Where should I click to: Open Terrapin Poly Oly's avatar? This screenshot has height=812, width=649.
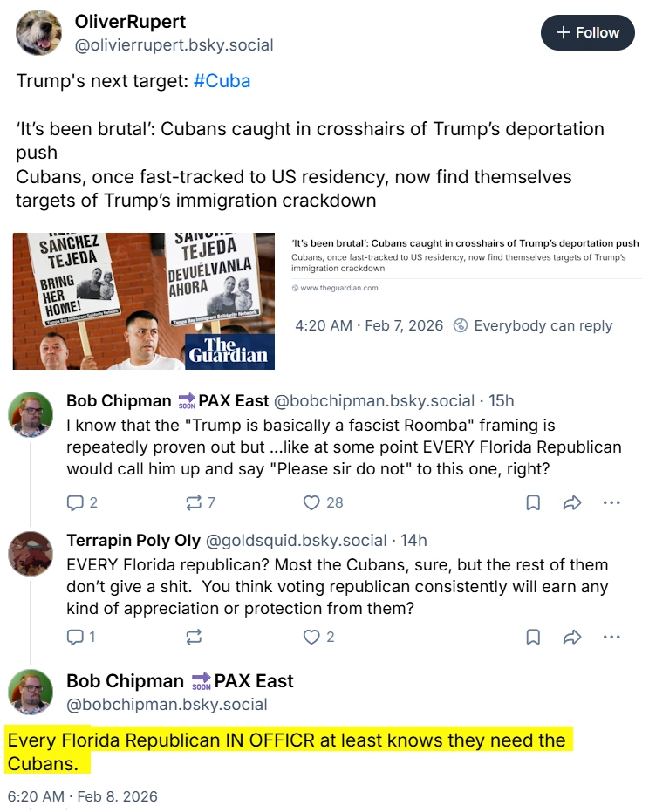(31, 554)
